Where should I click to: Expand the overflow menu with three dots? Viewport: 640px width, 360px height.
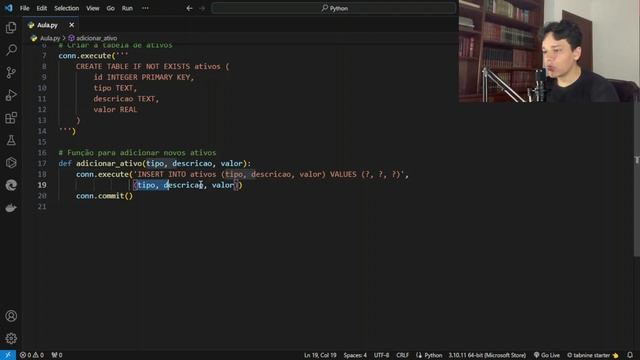click(145, 8)
